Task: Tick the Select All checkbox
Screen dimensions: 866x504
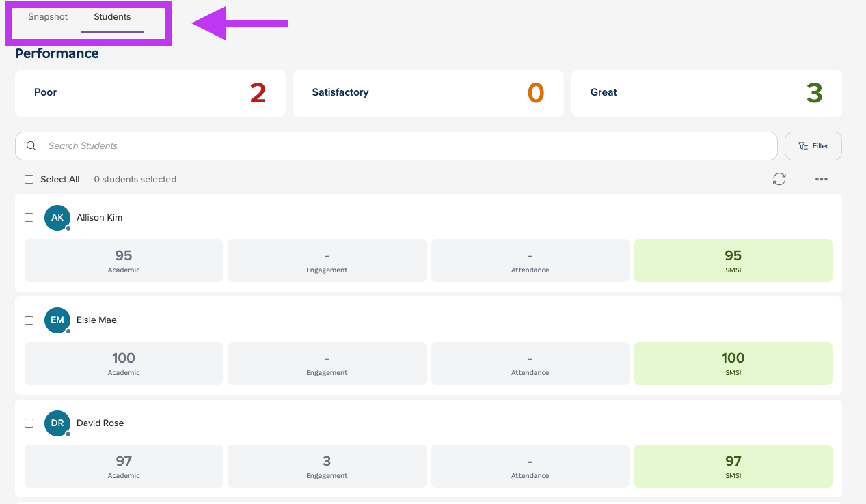Action: click(29, 180)
